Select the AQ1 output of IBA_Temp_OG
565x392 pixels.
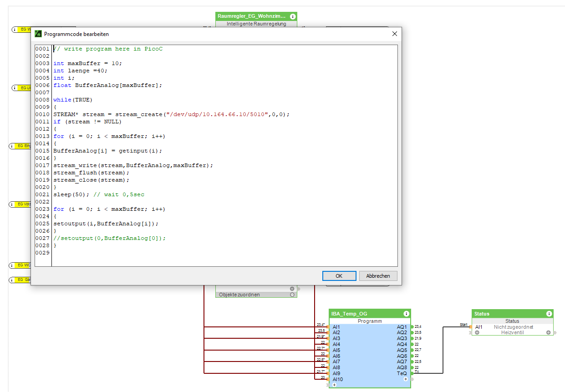coord(412,327)
